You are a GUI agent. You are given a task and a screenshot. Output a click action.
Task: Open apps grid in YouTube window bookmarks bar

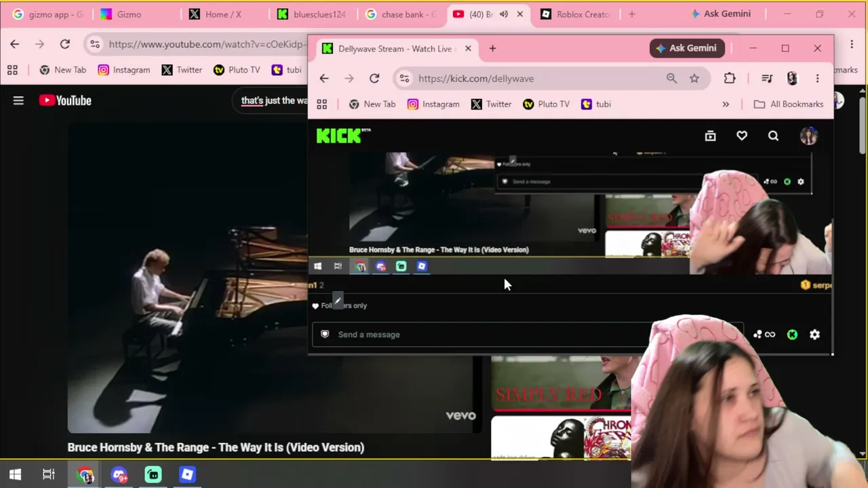click(x=12, y=70)
